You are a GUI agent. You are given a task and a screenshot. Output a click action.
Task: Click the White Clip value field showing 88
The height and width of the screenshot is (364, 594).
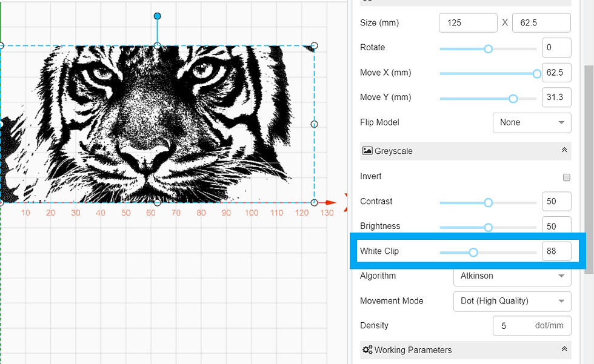click(556, 251)
